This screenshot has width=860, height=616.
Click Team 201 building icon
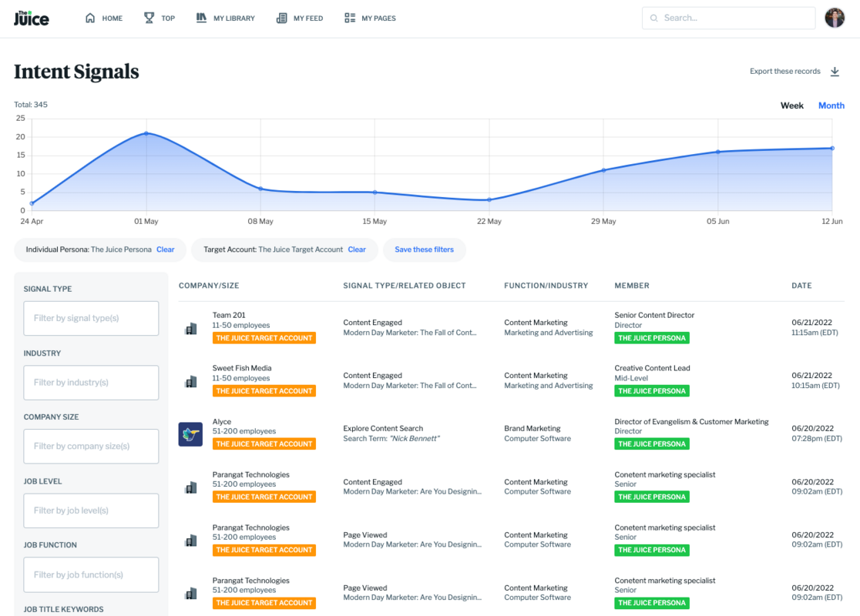pos(190,329)
